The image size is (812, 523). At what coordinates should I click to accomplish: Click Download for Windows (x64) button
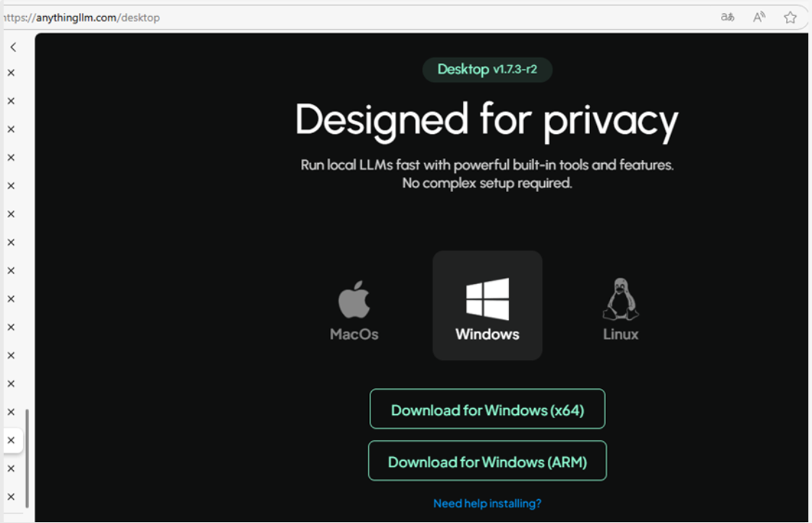coord(487,410)
